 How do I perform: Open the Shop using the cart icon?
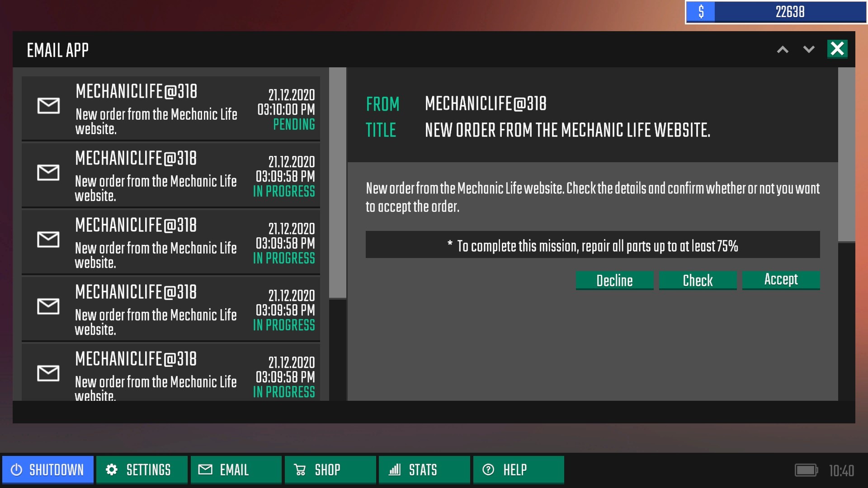coord(300,469)
